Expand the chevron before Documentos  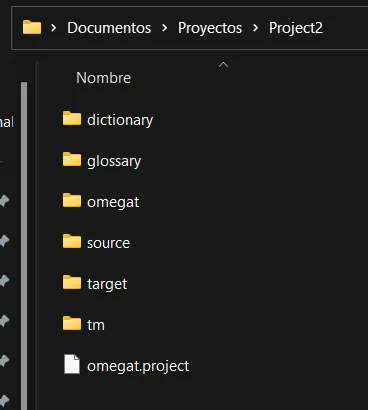(53, 28)
